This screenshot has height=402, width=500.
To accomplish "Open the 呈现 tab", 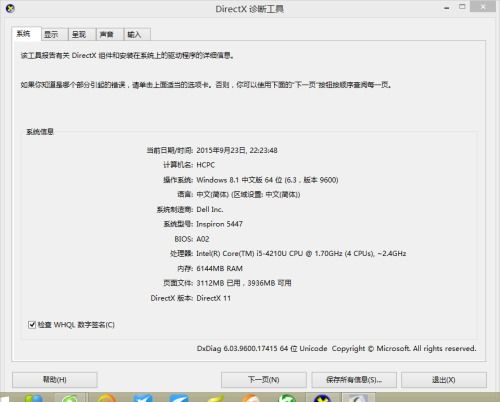I will (x=82, y=34).
